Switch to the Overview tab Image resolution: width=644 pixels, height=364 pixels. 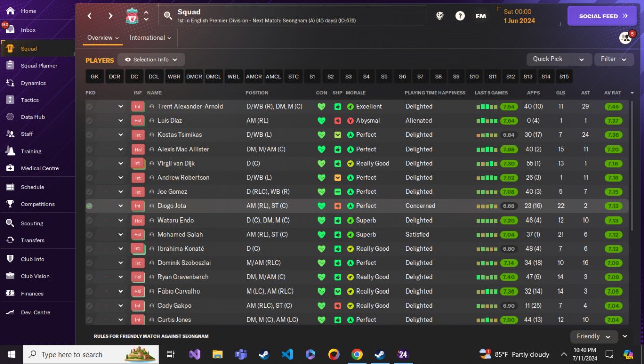103,38
